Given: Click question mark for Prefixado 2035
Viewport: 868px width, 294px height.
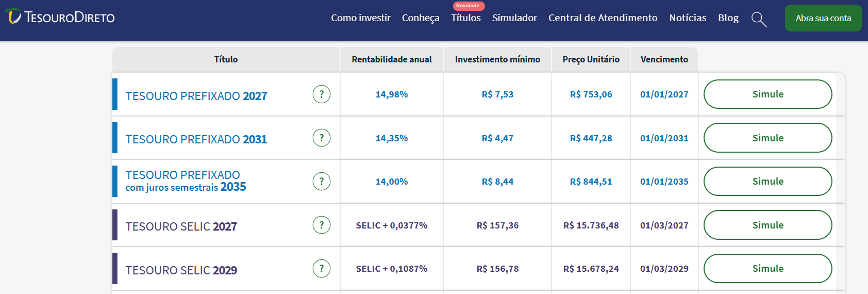Looking at the screenshot, I should pyautogui.click(x=322, y=182).
